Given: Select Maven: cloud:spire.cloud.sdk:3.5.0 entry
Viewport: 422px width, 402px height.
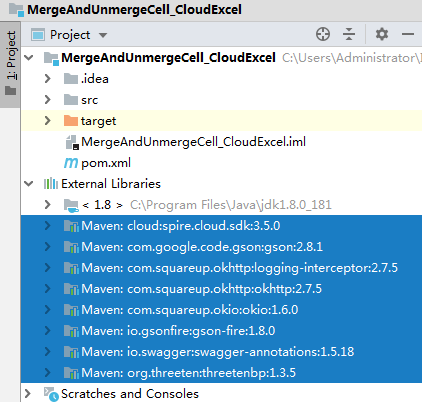Looking at the screenshot, I should 181,226.
